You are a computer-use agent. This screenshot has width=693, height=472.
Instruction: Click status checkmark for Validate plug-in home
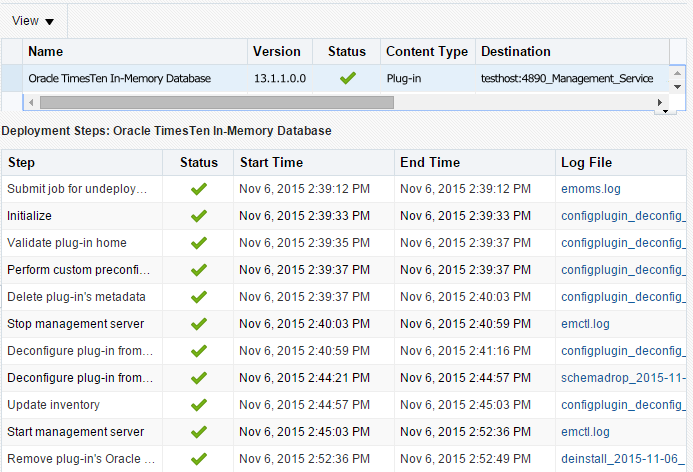click(198, 243)
